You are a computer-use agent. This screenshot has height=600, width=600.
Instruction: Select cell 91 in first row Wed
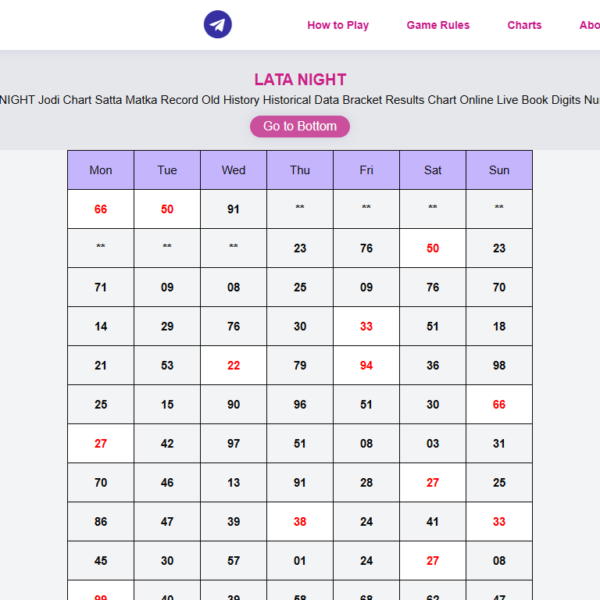233,209
